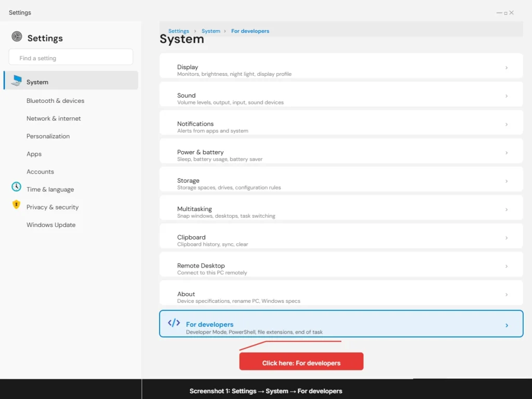This screenshot has height=399, width=532.
Task: Click the For developers code brackets icon
Action: coord(174,323)
